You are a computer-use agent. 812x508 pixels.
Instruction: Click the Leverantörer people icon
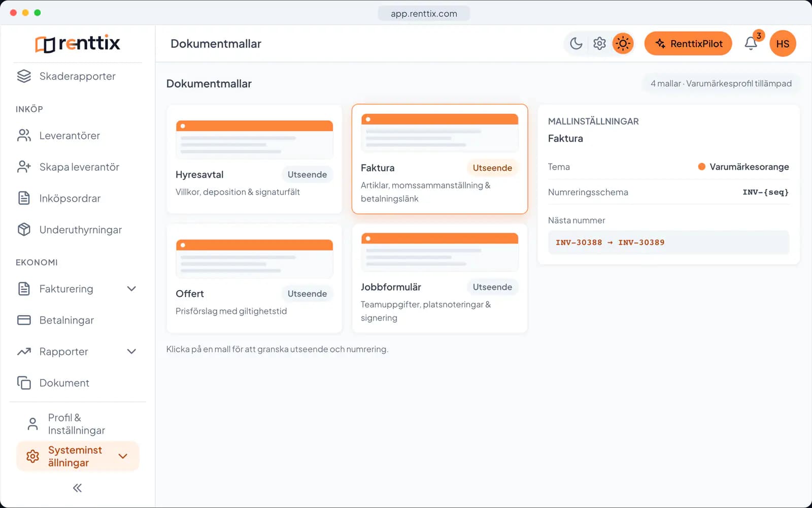click(x=24, y=136)
